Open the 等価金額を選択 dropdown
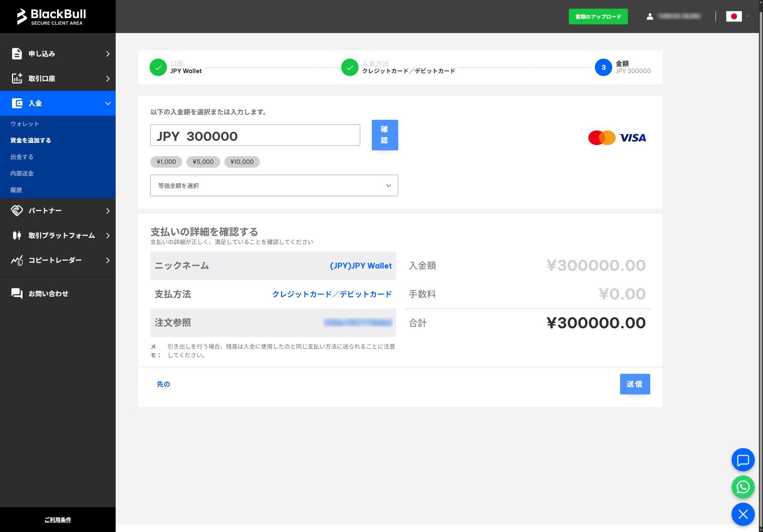The image size is (763, 532). click(x=273, y=185)
